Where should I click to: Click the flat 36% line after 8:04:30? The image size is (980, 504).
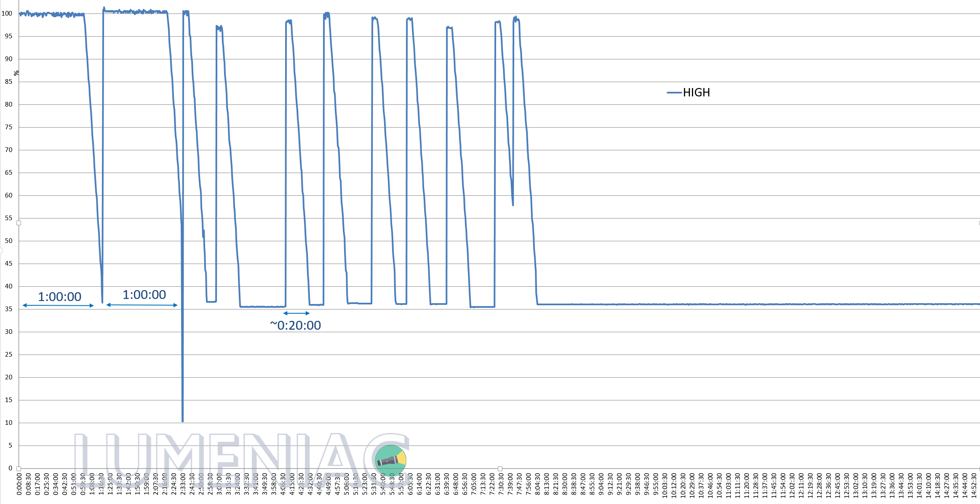click(716, 304)
